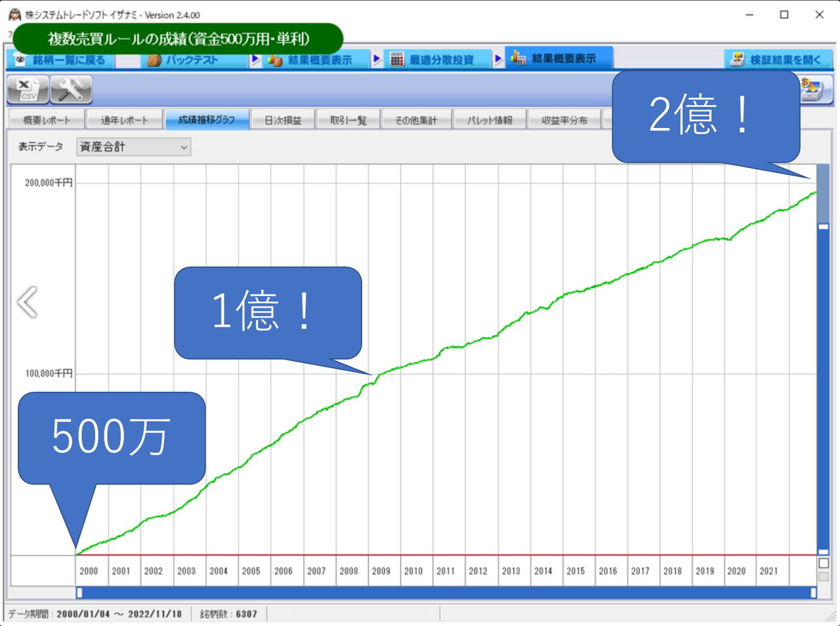Click the 表示データ label

click(x=41, y=147)
